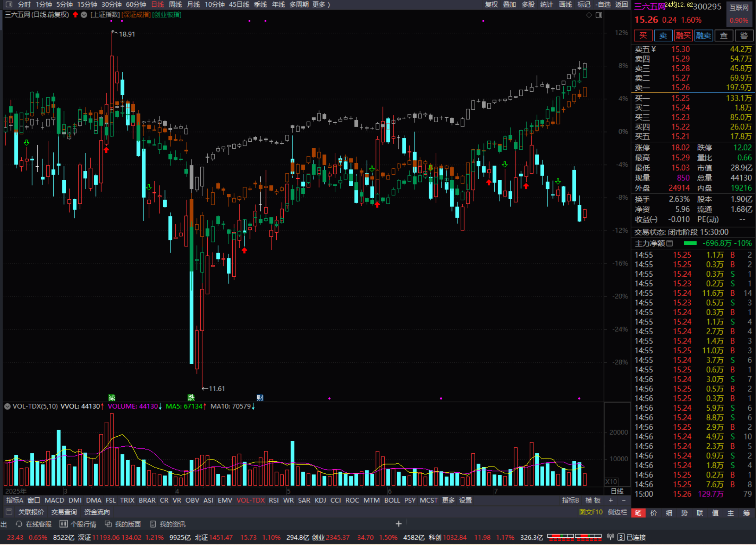Viewport: 756px width, 545px height.
Task: Expand the VOL-TDX indicator settings circle
Action: click(7, 406)
